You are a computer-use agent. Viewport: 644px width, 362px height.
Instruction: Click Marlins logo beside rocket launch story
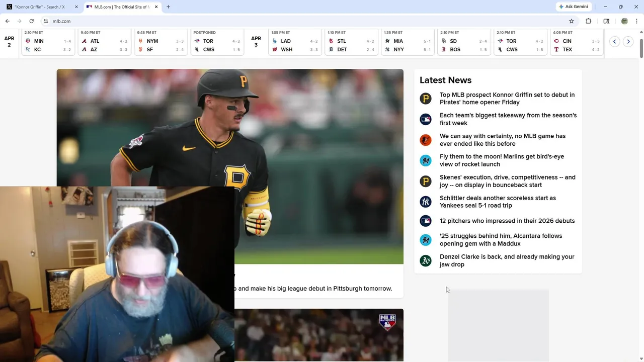click(x=426, y=160)
